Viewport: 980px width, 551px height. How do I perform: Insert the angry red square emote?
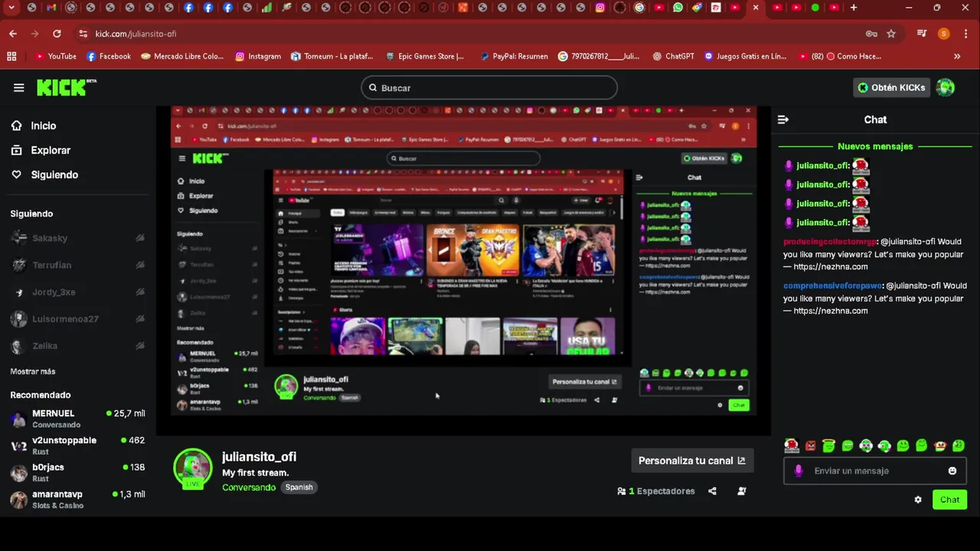(x=811, y=445)
